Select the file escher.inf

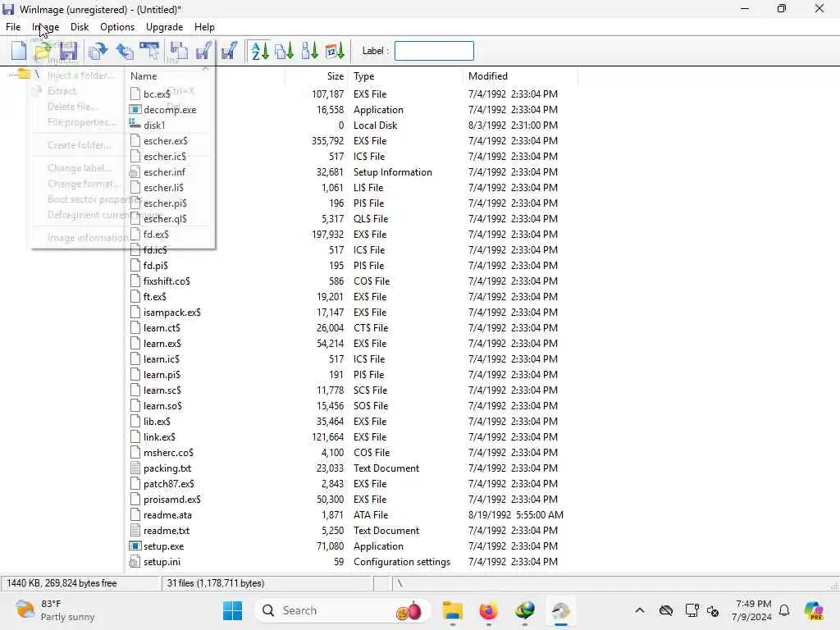tap(164, 172)
